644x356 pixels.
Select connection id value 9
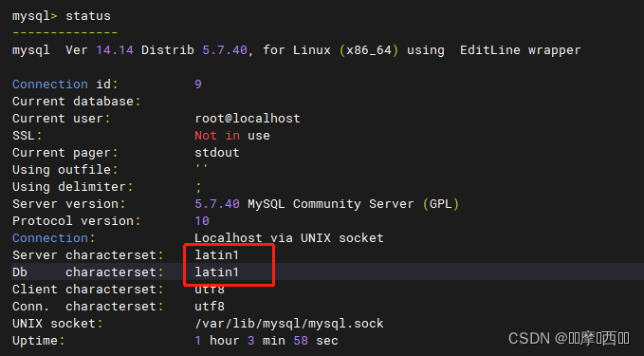point(198,84)
